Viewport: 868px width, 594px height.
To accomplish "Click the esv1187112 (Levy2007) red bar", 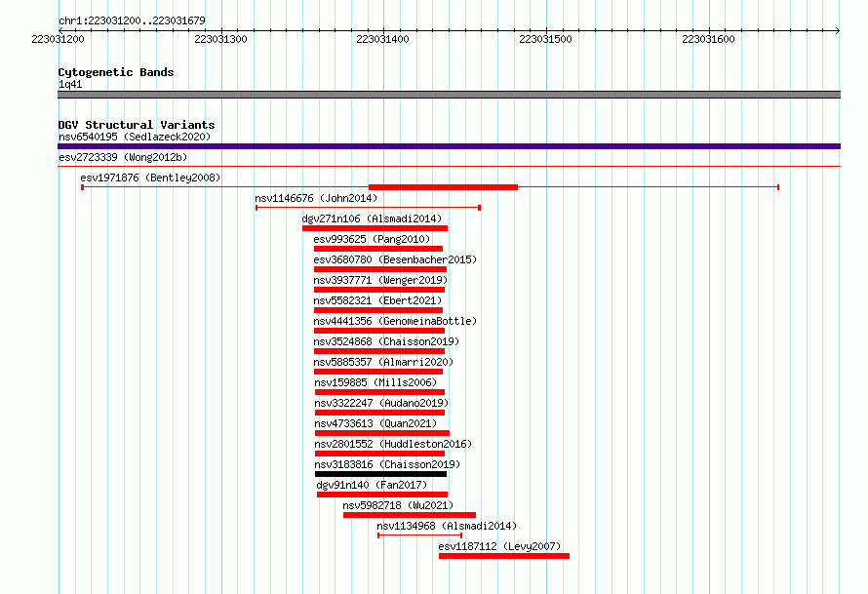I will click(x=504, y=556).
